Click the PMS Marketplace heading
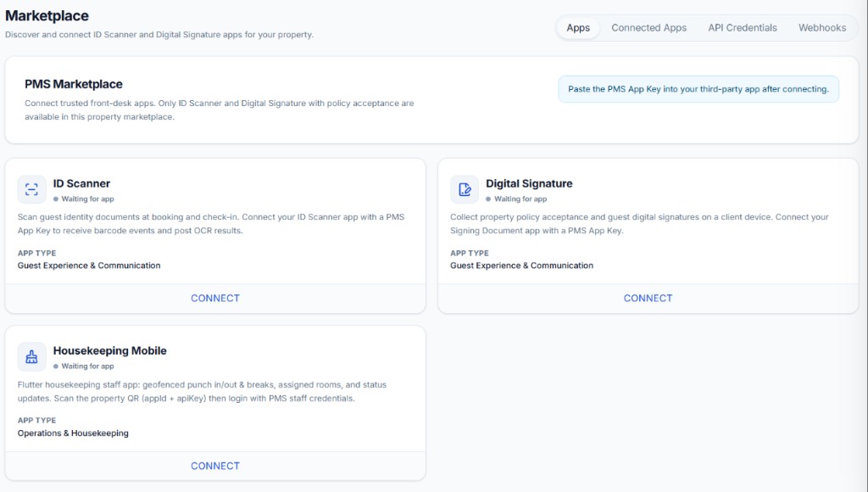This screenshot has height=492, width=868. [x=74, y=84]
